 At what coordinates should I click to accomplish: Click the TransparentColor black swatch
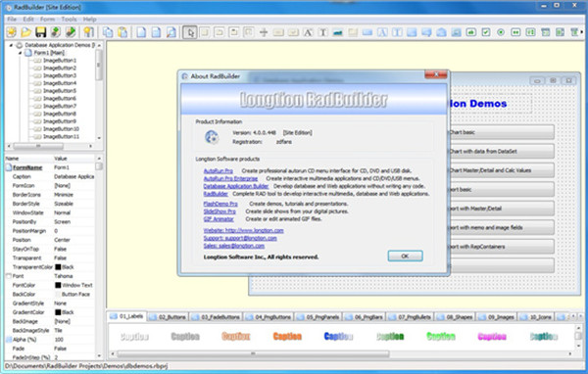coord(58,267)
